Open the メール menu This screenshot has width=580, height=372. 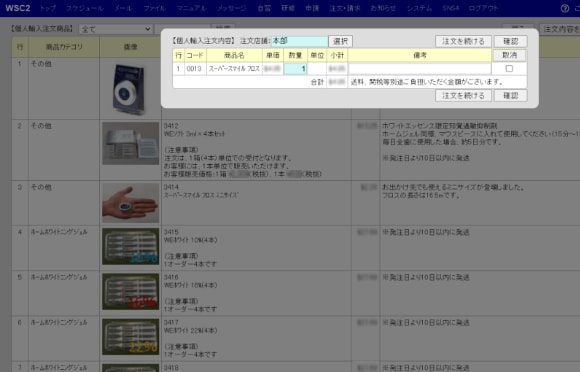(x=123, y=8)
